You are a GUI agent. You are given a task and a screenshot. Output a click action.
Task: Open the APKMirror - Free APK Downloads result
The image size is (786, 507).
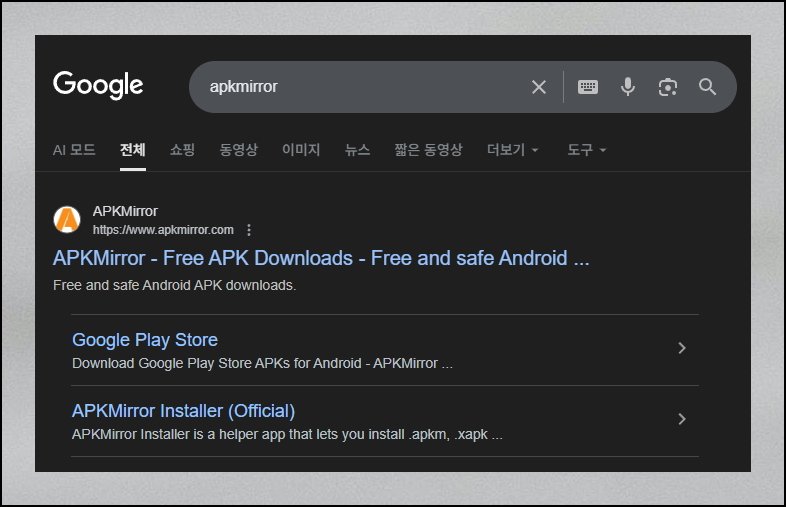click(321, 258)
